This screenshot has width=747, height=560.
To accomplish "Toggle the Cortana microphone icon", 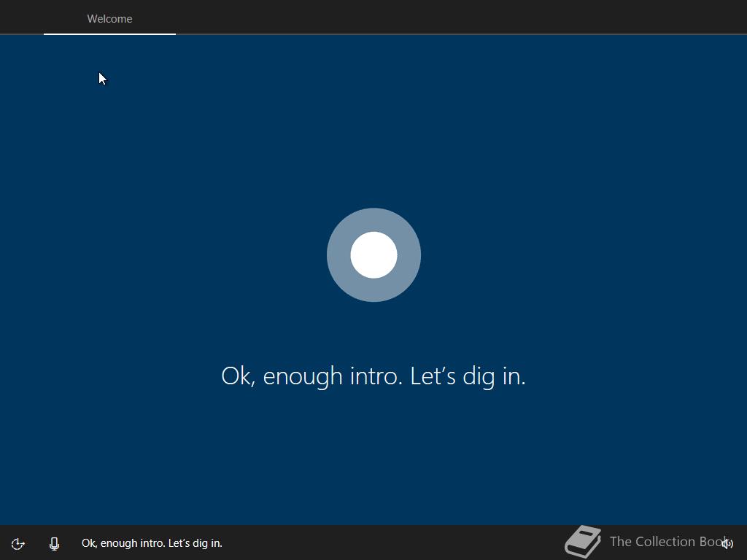I will click(x=54, y=543).
